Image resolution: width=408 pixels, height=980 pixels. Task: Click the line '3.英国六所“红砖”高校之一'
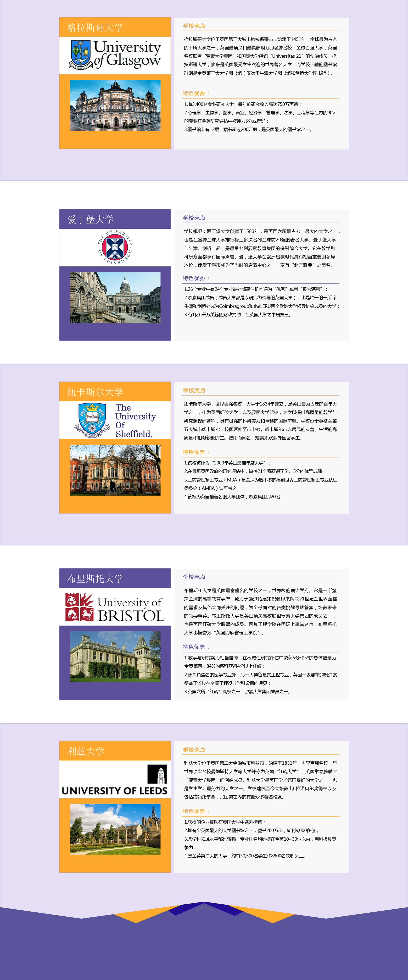(x=238, y=692)
